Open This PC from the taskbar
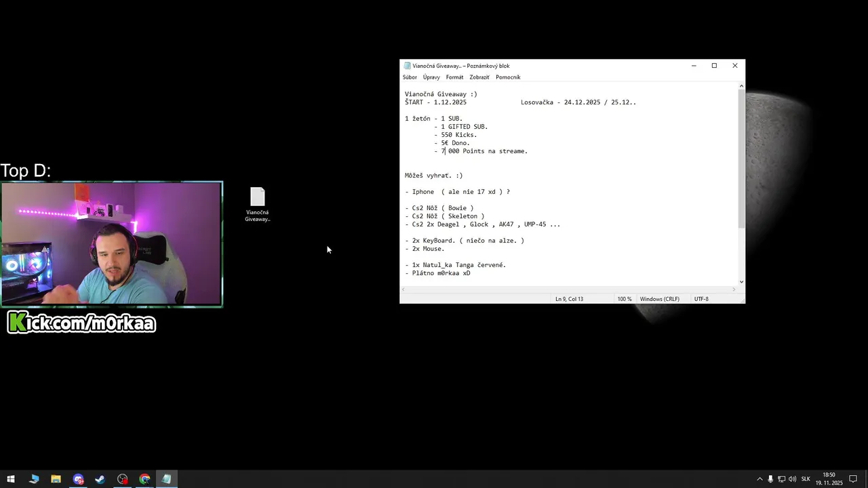The image size is (868, 488). [34, 479]
